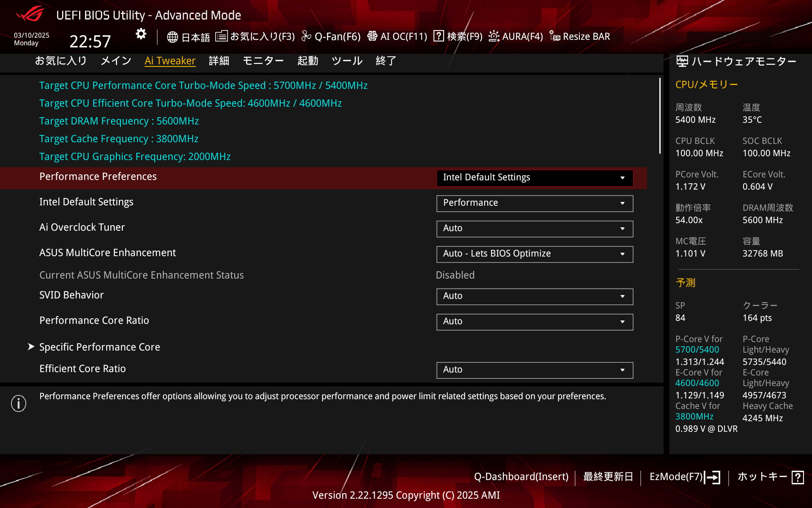Select Efficient Core Ratio label
812x508 pixels.
click(x=82, y=369)
